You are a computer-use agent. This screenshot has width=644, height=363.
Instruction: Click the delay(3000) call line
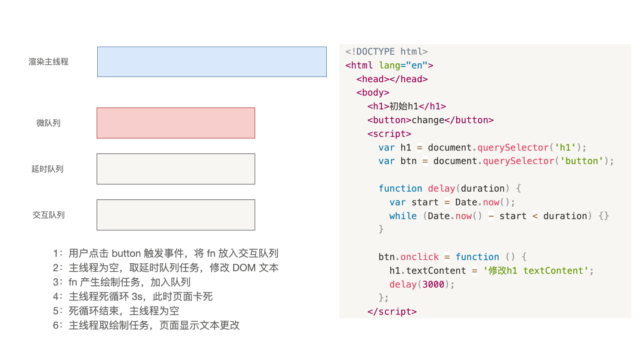point(422,284)
